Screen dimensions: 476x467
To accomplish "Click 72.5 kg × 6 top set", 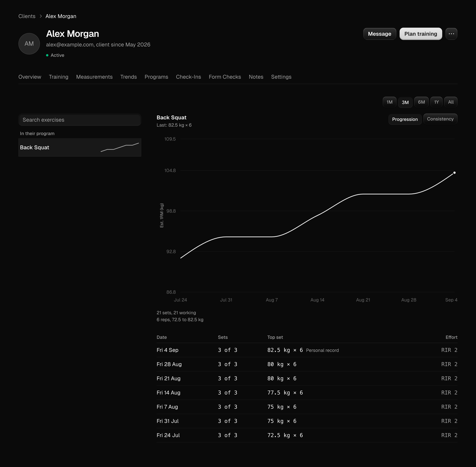I will [x=285, y=435].
